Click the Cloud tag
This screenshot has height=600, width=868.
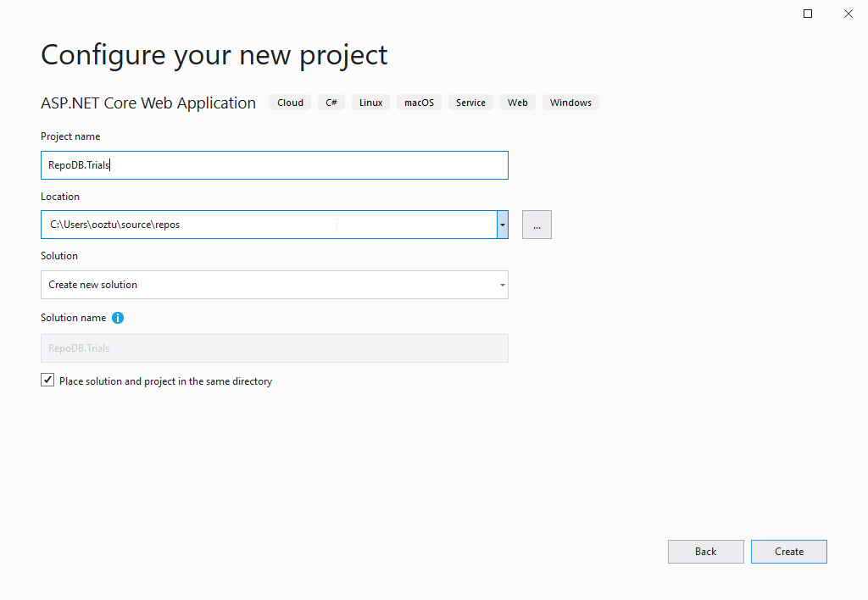[290, 103]
